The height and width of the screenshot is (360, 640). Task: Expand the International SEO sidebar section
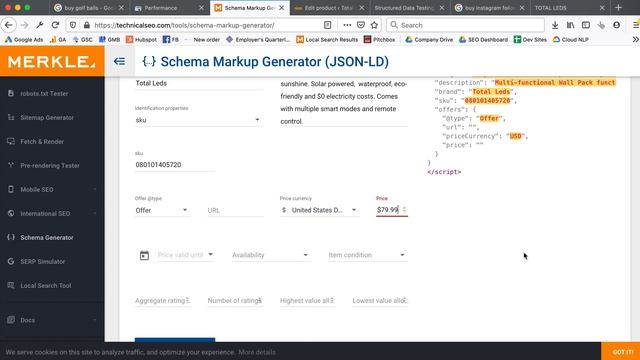pyautogui.click(x=52, y=213)
